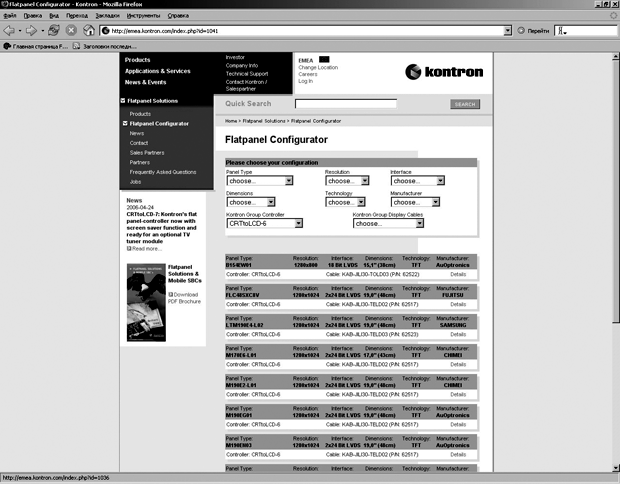Open the Главная страница bookmark
The height and width of the screenshot is (484, 620).
(36, 47)
